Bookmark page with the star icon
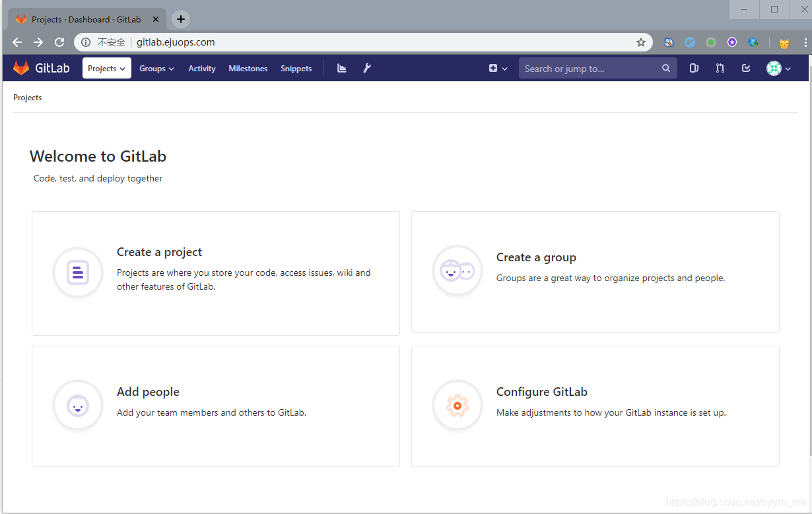This screenshot has height=514, width=812. pos(641,42)
